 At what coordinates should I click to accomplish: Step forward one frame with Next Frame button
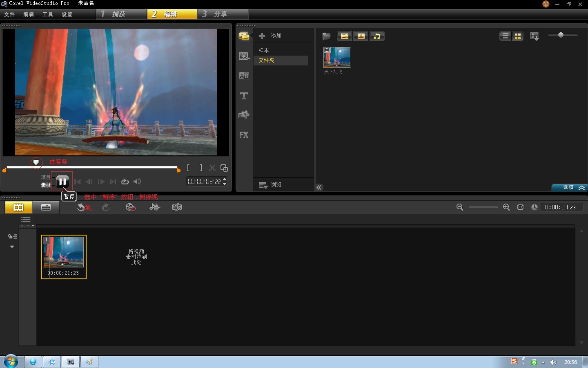click(101, 182)
